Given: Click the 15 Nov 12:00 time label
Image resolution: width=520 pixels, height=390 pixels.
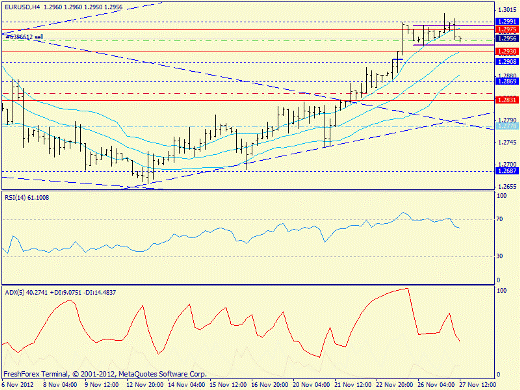Looking at the screenshot, I should point(228,385).
